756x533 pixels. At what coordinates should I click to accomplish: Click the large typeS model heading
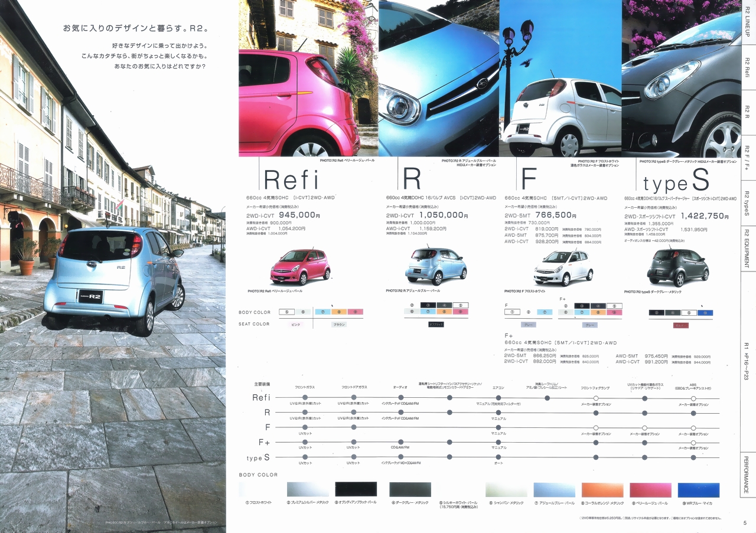click(676, 181)
